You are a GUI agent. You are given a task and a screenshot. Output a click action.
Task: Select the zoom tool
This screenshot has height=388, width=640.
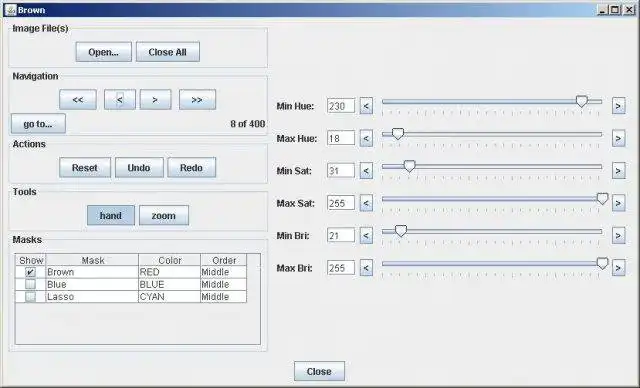pos(164,215)
